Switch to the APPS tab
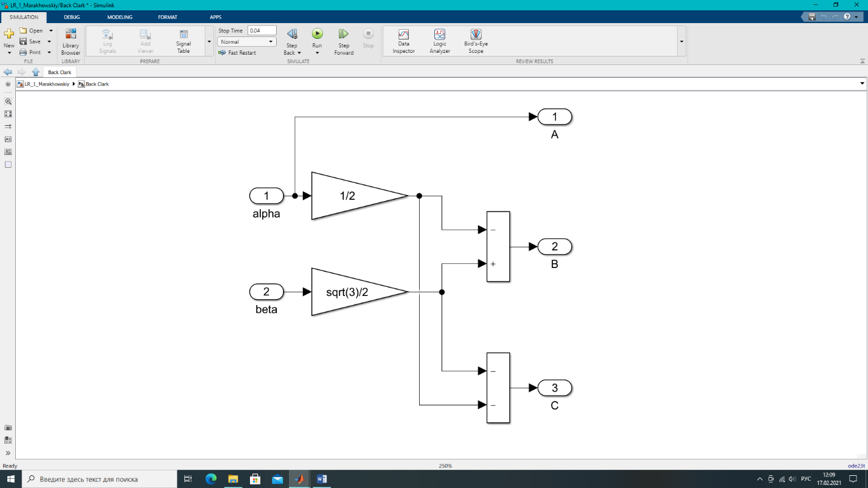The width and height of the screenshot is (868, 488). tap(215, 17)
